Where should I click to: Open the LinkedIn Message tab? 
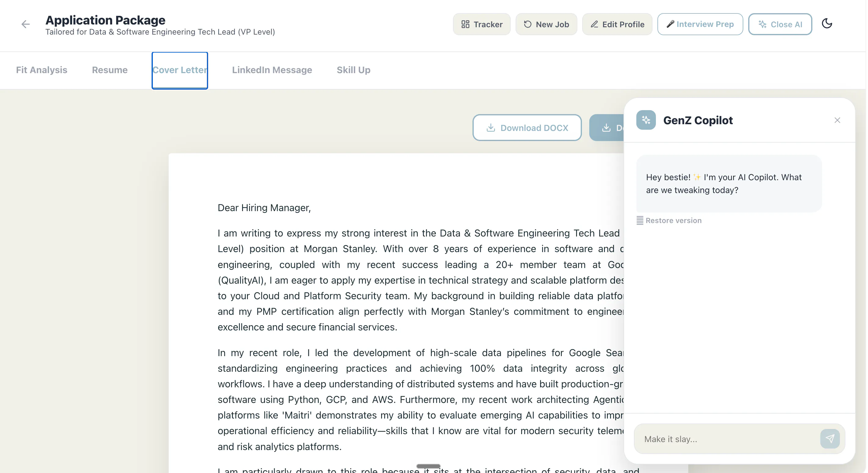pyautogui.click(x=272, y=70)
